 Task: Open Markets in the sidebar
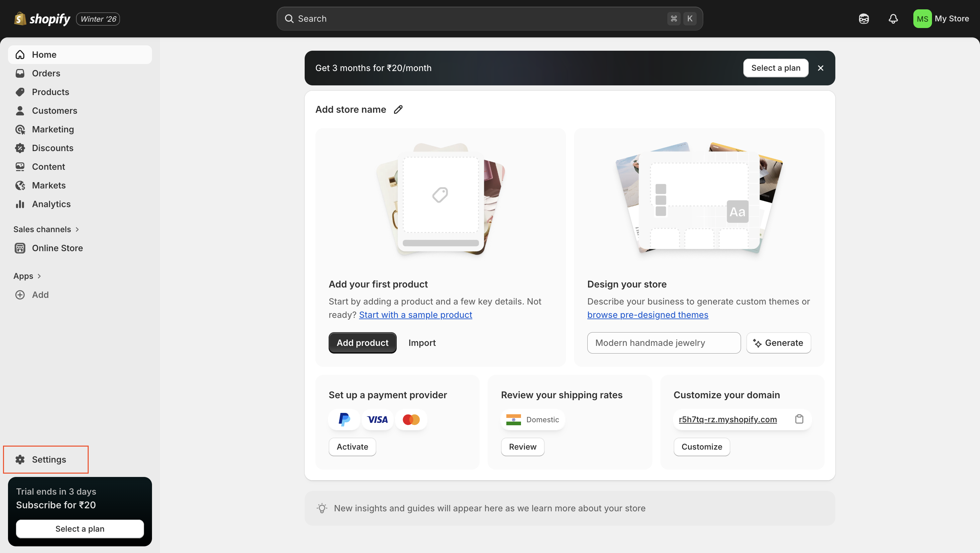pos(80,185)
